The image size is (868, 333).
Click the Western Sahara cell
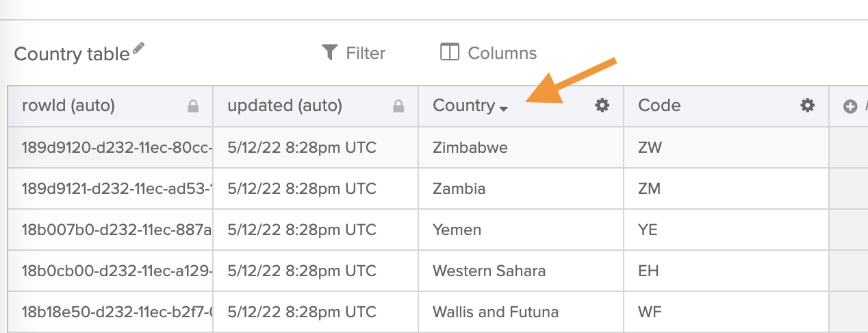[489, 271]
